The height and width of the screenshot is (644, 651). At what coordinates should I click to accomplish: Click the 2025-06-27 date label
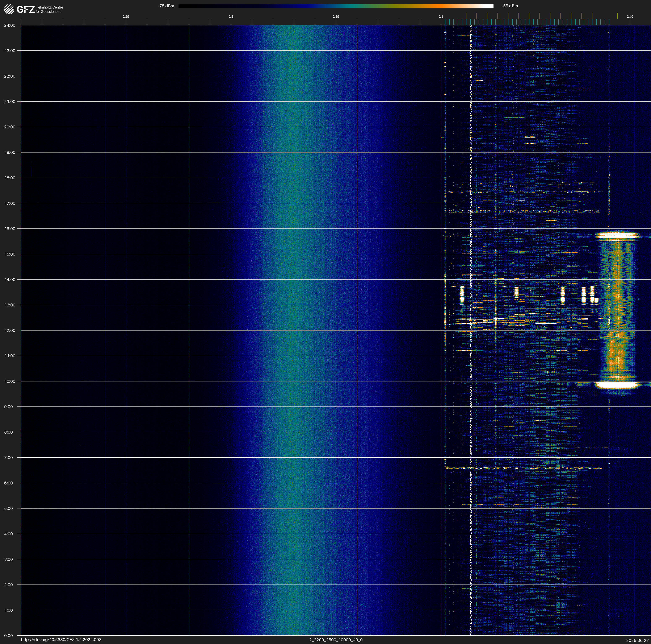point(637,640)
